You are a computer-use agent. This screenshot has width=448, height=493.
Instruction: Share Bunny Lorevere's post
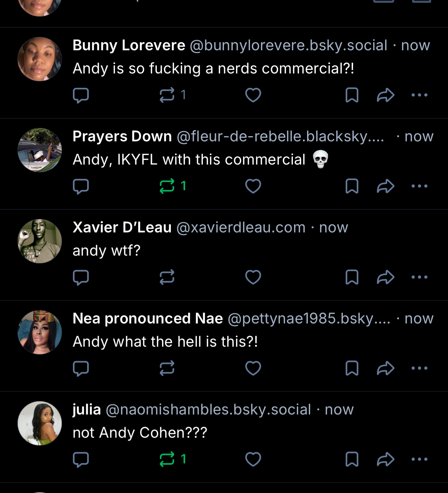coord(385,95)
